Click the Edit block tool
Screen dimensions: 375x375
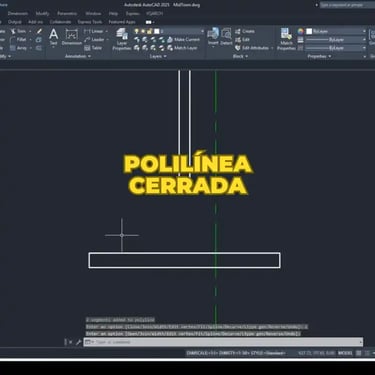tap(242, 39)
